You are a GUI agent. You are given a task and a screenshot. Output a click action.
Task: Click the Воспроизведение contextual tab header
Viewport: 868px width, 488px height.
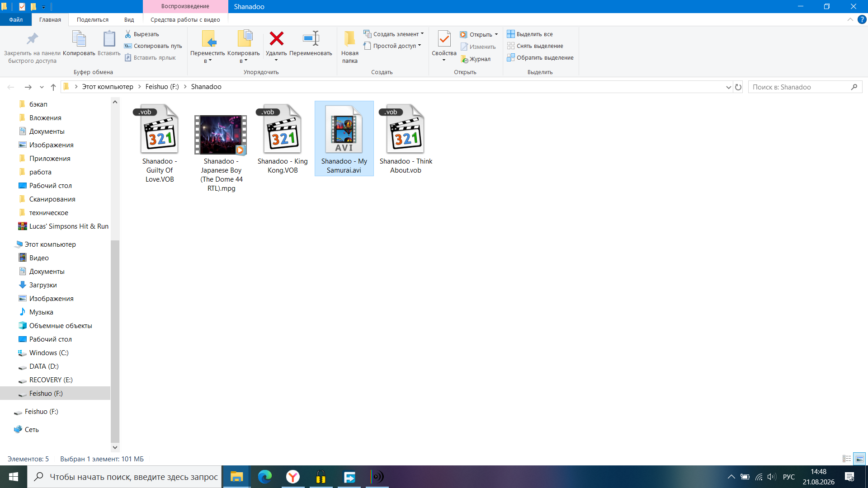(185, 6)
